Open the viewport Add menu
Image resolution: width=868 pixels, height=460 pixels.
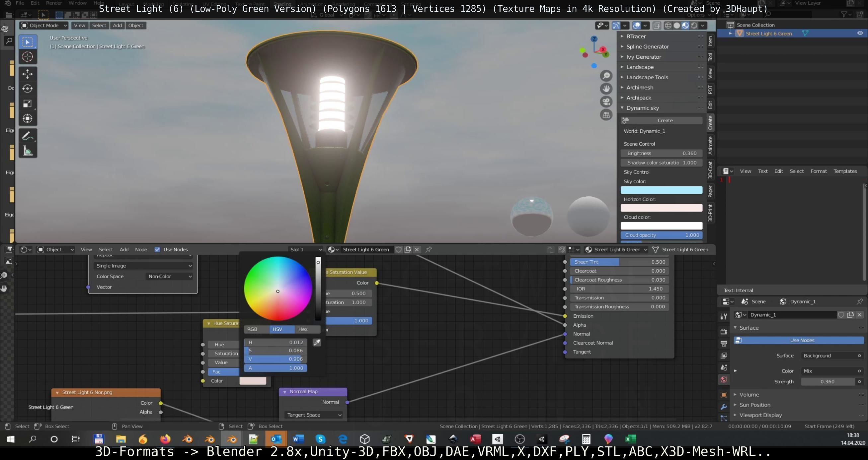click(x=117, y=26)
